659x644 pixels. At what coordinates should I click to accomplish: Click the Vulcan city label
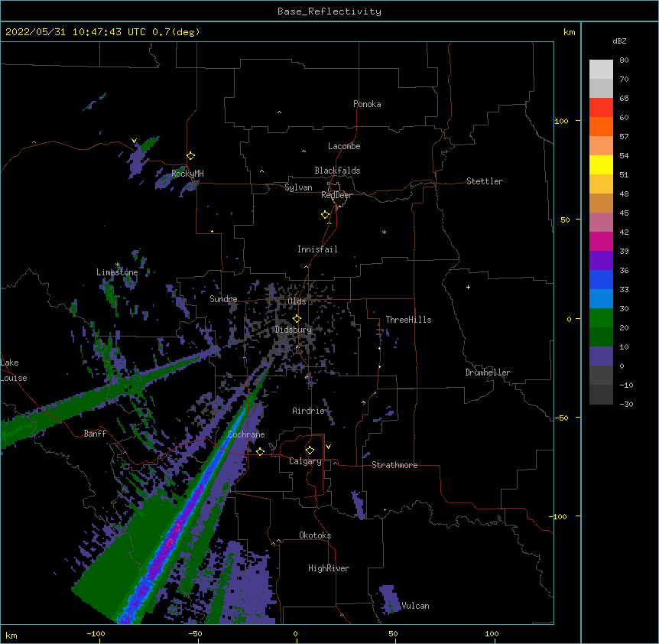point(415,606)
